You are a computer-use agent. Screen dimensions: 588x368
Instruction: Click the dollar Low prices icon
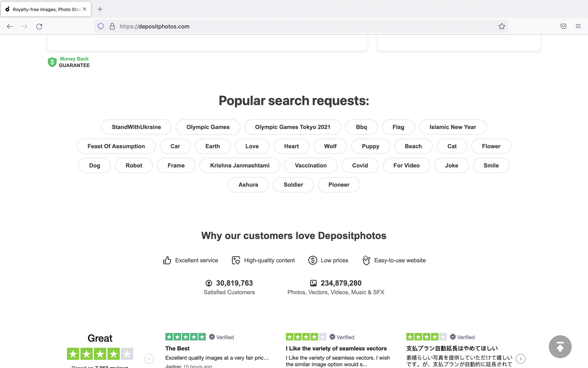pos(313,260)
